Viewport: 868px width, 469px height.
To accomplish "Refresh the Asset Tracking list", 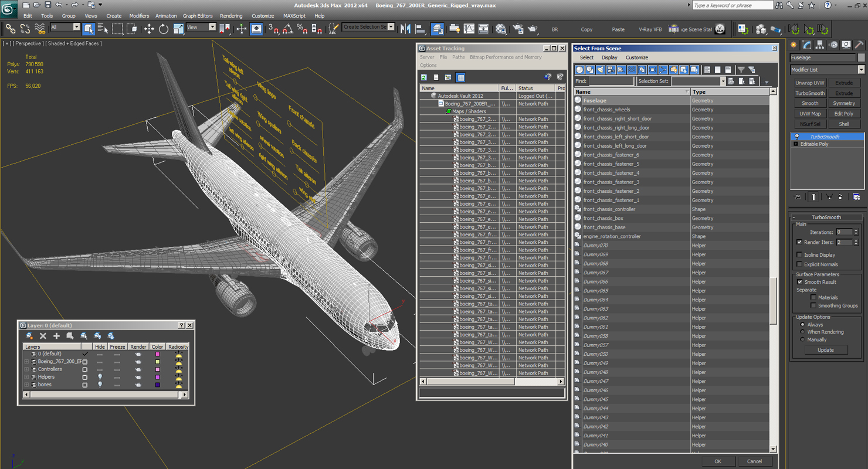I will coord(424,77).
